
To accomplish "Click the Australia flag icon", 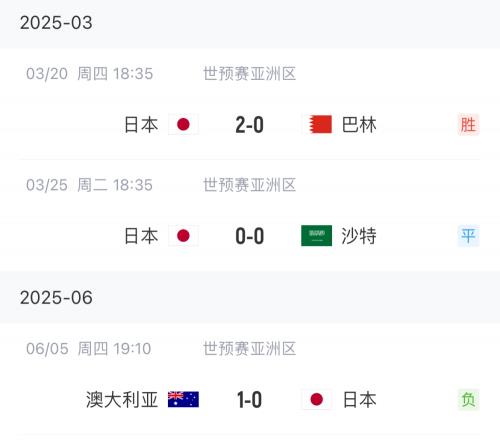I will pos(183,399).
